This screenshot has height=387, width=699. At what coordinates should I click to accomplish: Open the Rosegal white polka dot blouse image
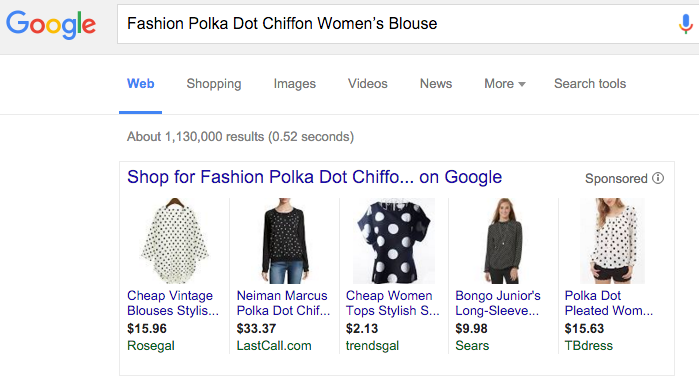pos(174,241)
